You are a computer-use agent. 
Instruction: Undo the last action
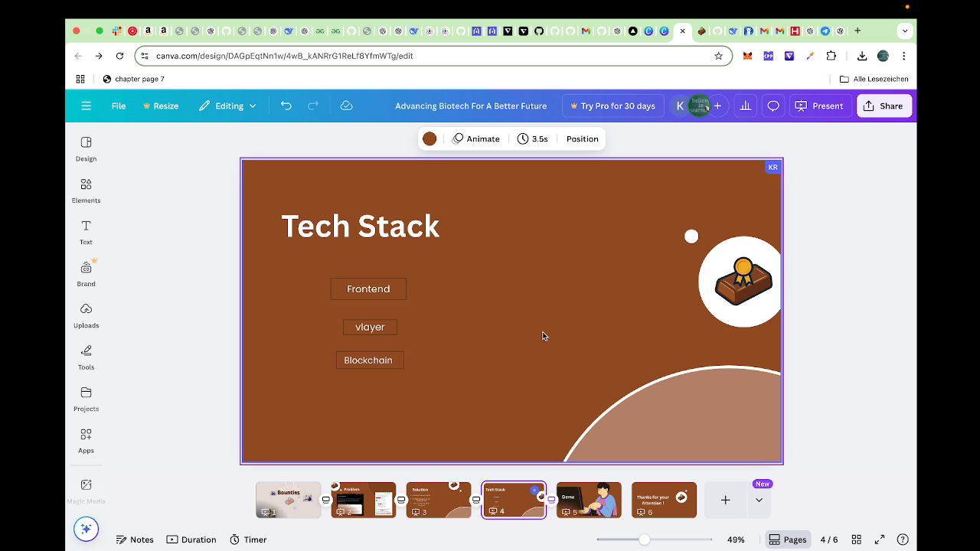(x=286, y=106)
